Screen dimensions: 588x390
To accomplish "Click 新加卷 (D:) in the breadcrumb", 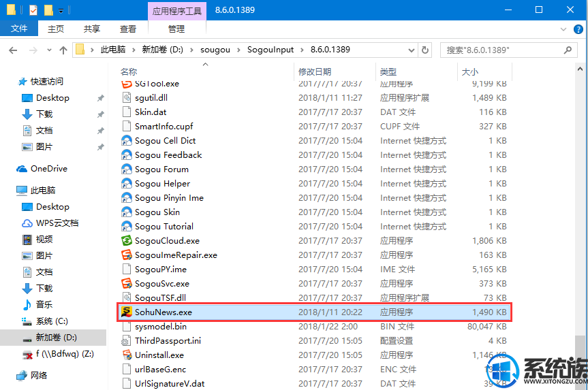I will 162,50.
